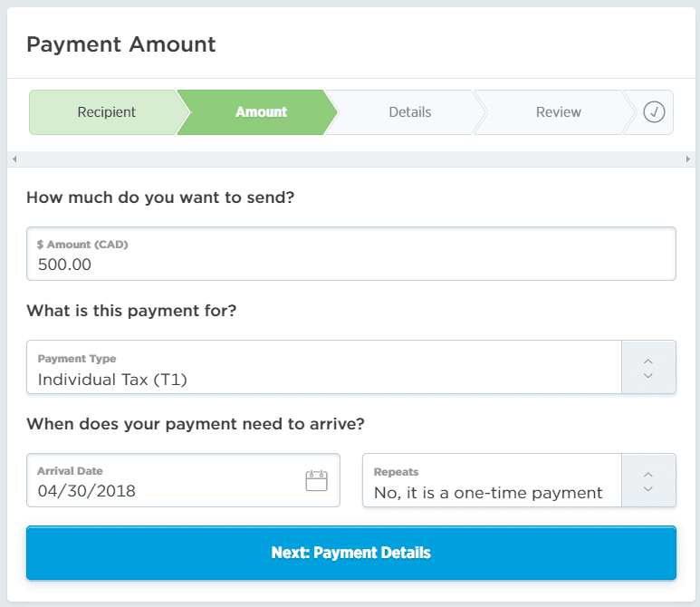This screenshot has width=700, height=607.
Task: Click the down chevron on Repeats
Action: click(x=647, y=489)
